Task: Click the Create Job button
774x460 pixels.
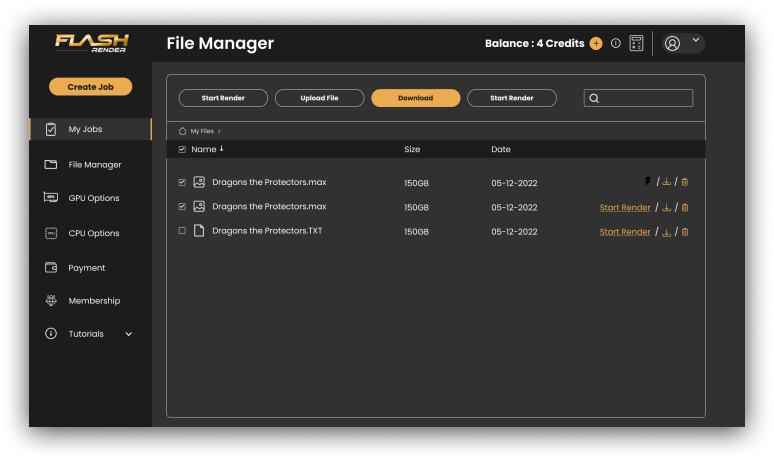Action: point(90,87)
